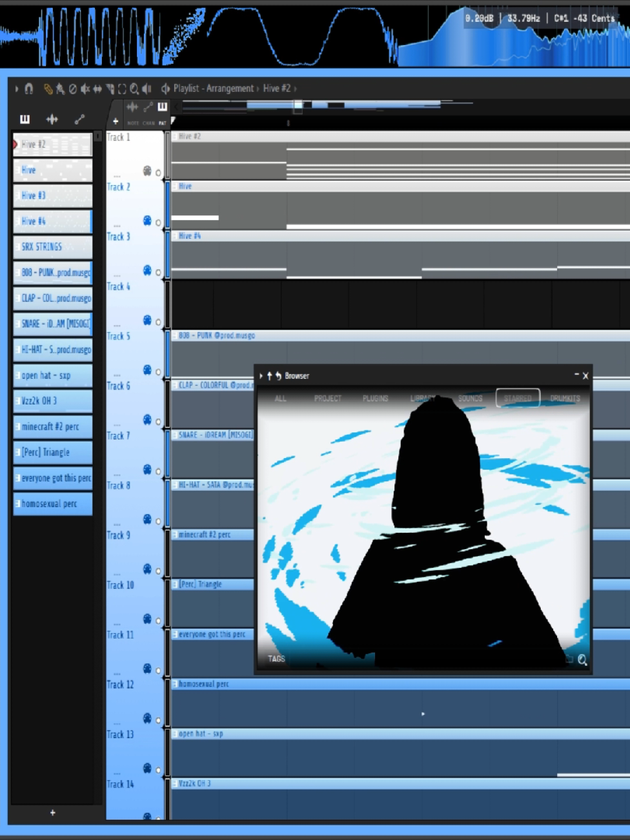Select the Slice tool
Screen dimensions: 630x840
coord(110,88)
